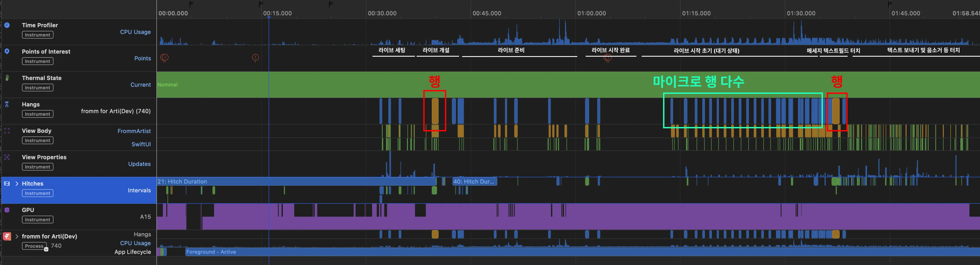Screen dimensions: 980x265
Task: Expand the Hitches track
Action: 17,184
